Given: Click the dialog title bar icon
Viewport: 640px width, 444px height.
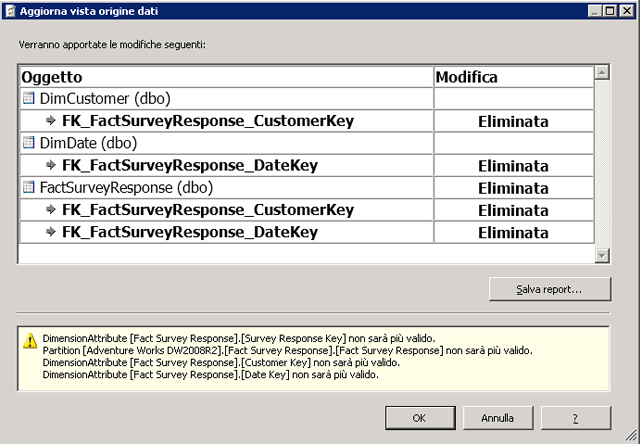Looking at the screenshot, I should pyautogui.click(x=10, y=10).
